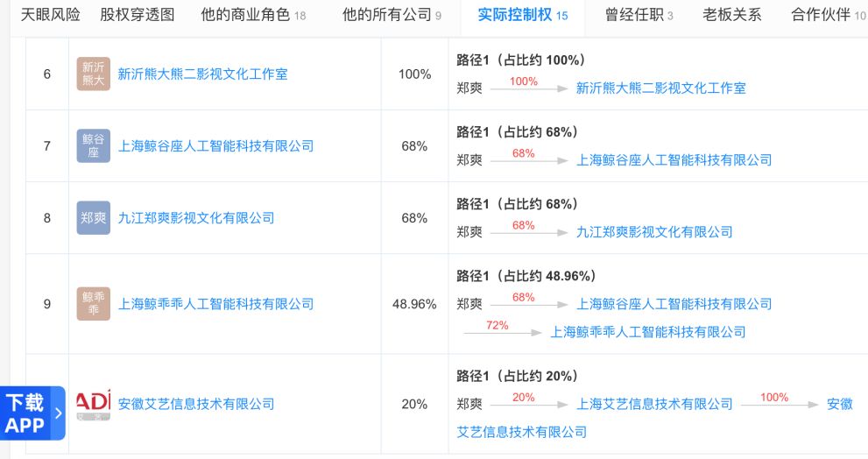Image resolution: width=868 pixels, height=459 pixels.
Task: Switch to 股权穿透图 tab
Action: point(138,15)
